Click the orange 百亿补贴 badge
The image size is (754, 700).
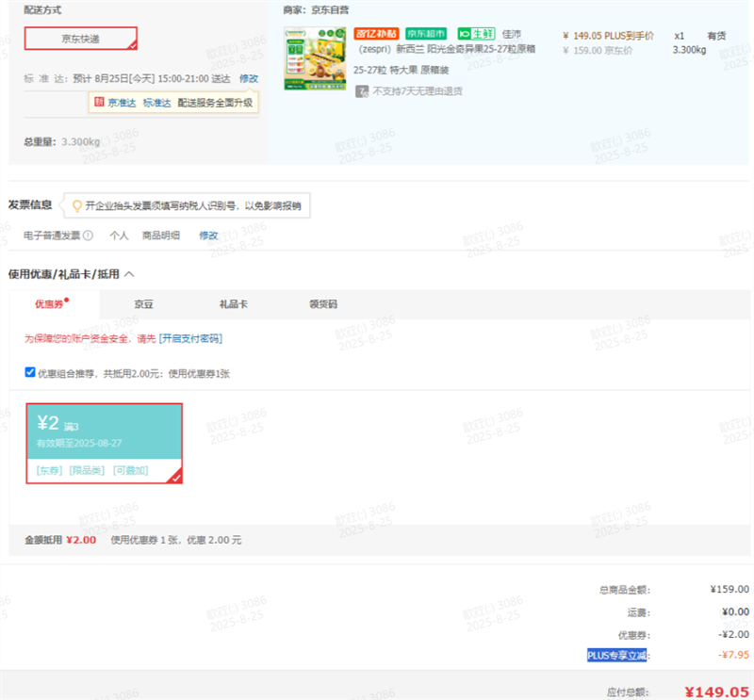[x=376, y=35]
